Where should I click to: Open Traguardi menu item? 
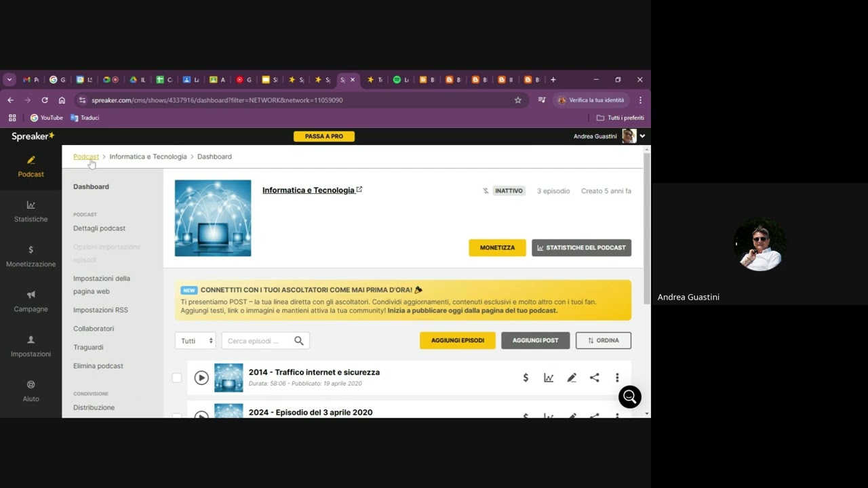point(88,347)
